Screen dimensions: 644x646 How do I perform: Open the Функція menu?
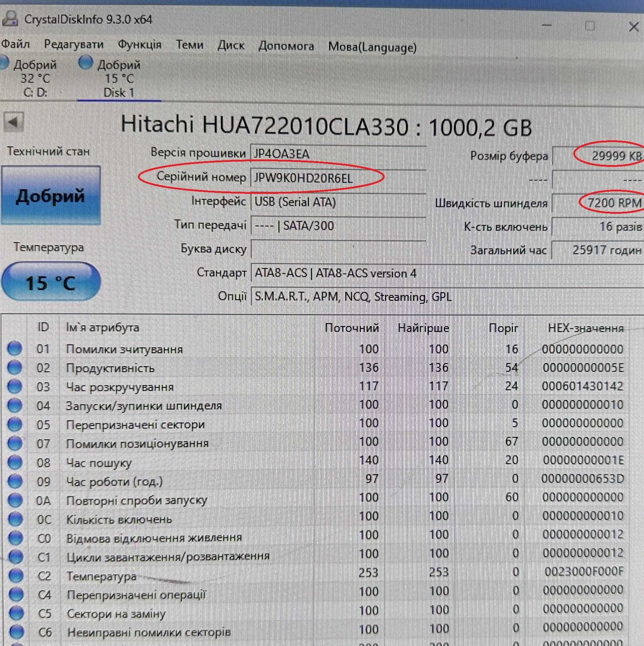(x=140, y=45)
